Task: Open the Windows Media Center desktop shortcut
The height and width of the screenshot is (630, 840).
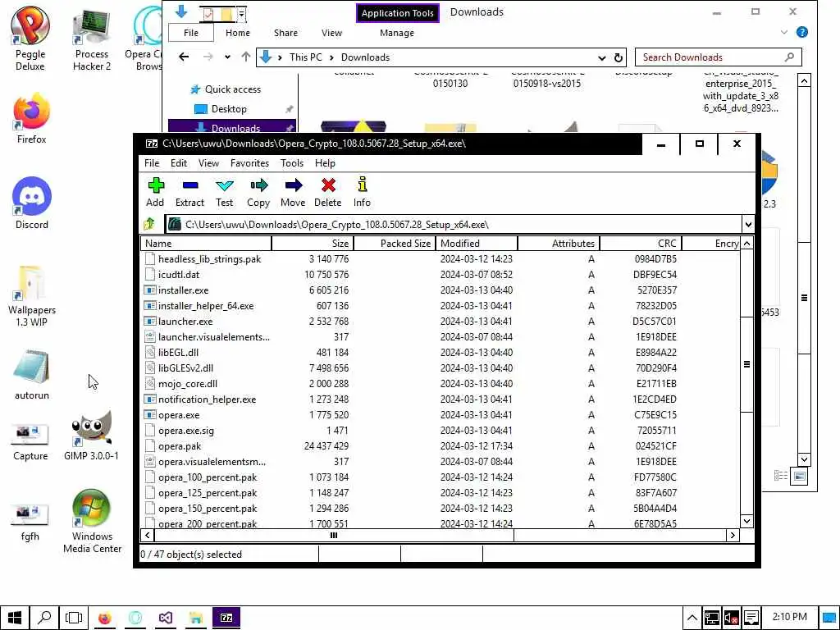Action: click(92, 521)
